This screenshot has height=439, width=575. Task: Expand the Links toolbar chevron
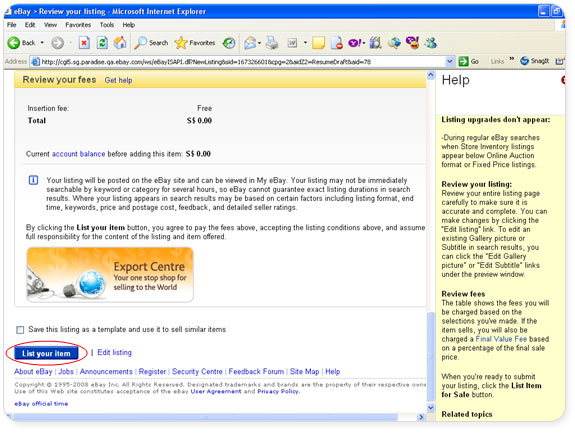pos(512,59)
